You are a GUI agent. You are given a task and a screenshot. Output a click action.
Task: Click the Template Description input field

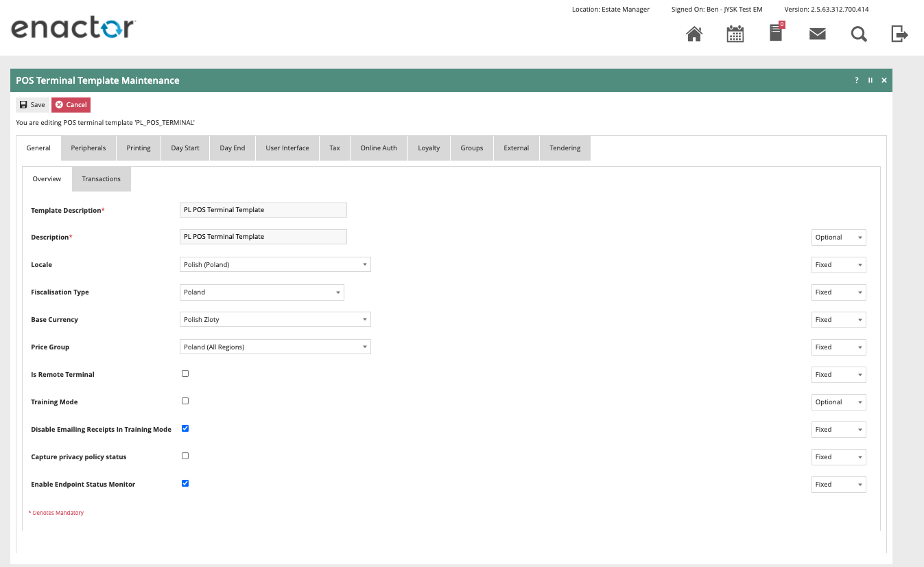pyautogui.click(x=263, y=210)
